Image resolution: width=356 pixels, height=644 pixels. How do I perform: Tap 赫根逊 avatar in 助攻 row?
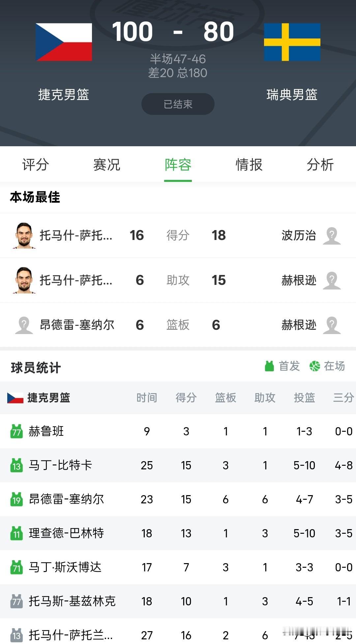click(x=332, y=281)
